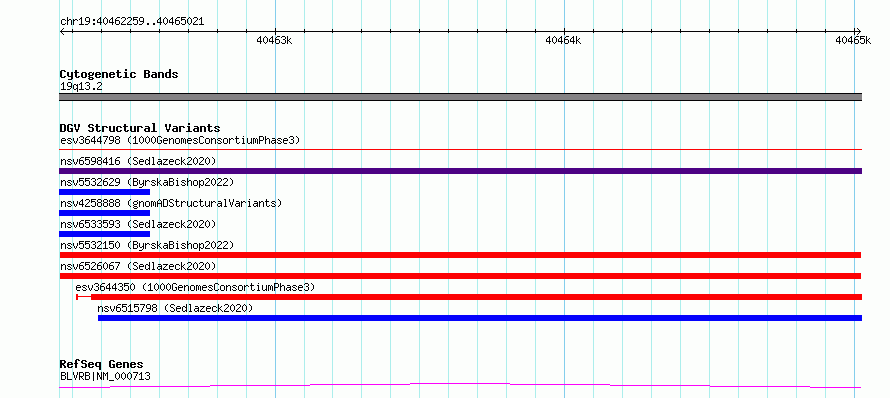This screenshot has height=398, width=890.
Task: Click the Cytogenetic Bands track title
Action: click(x=119, y=74)
